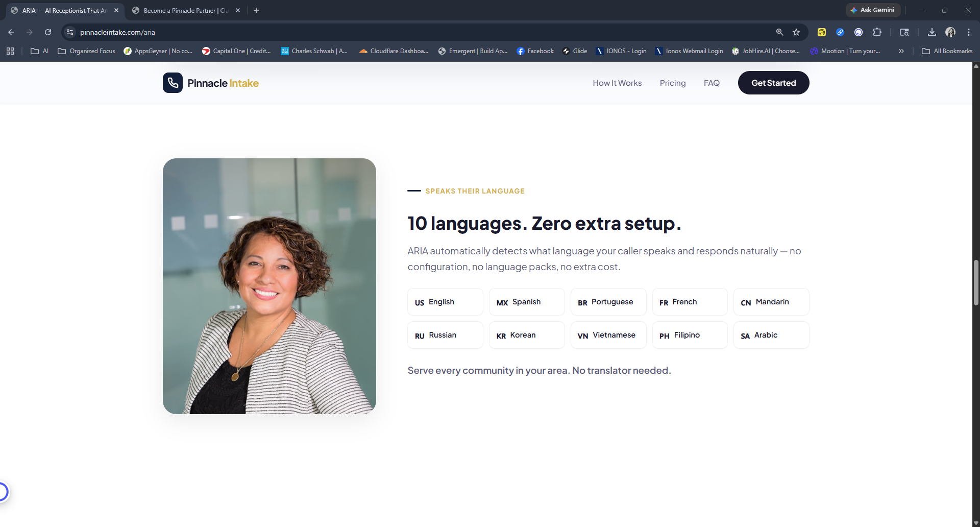The image size is (980, 527).
Task: Click the FR French language chip
Action: [x=690, y=302]
